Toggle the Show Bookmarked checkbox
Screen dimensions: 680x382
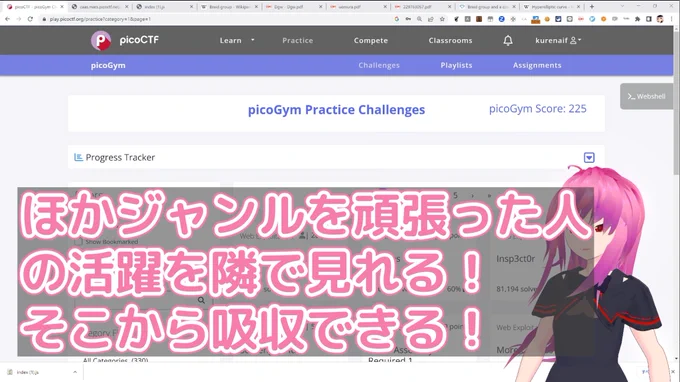[x=78, y=242]
